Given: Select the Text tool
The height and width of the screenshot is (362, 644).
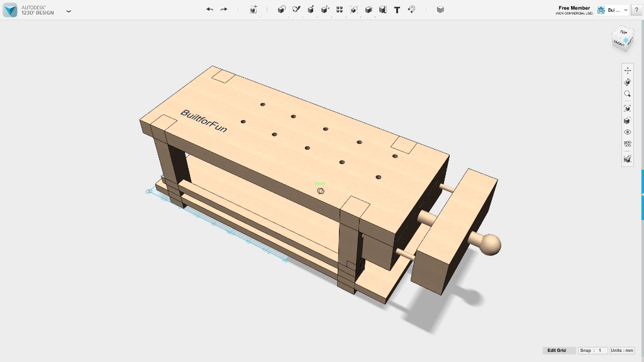Looking at the screenshot, I should [397, 10].
